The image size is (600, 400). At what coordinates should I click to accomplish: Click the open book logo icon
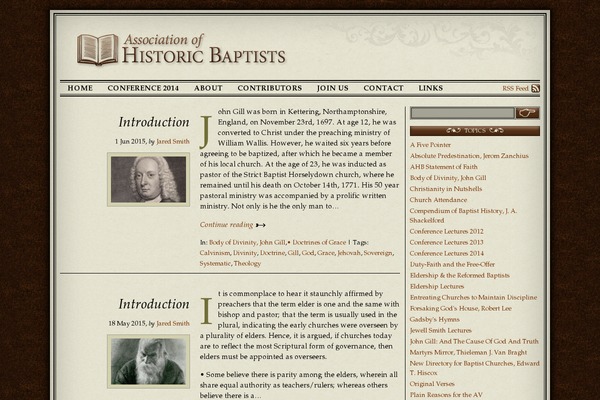[x=98, y=49]
